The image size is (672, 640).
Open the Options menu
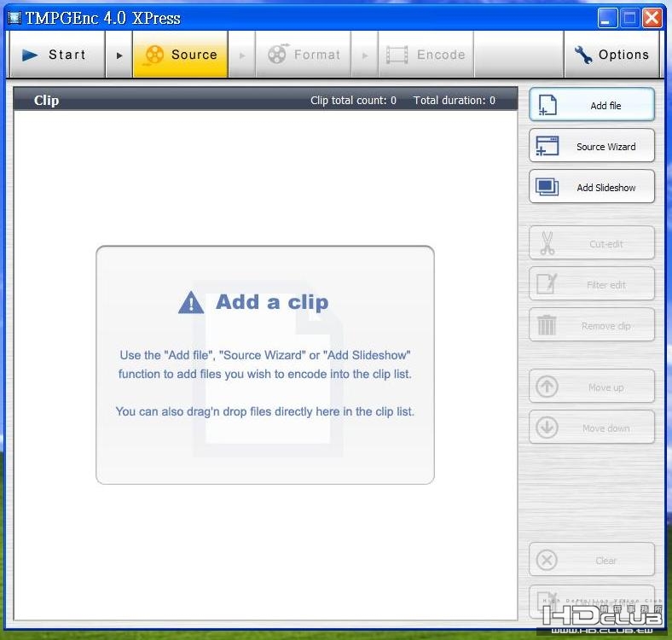pos(611,55)
